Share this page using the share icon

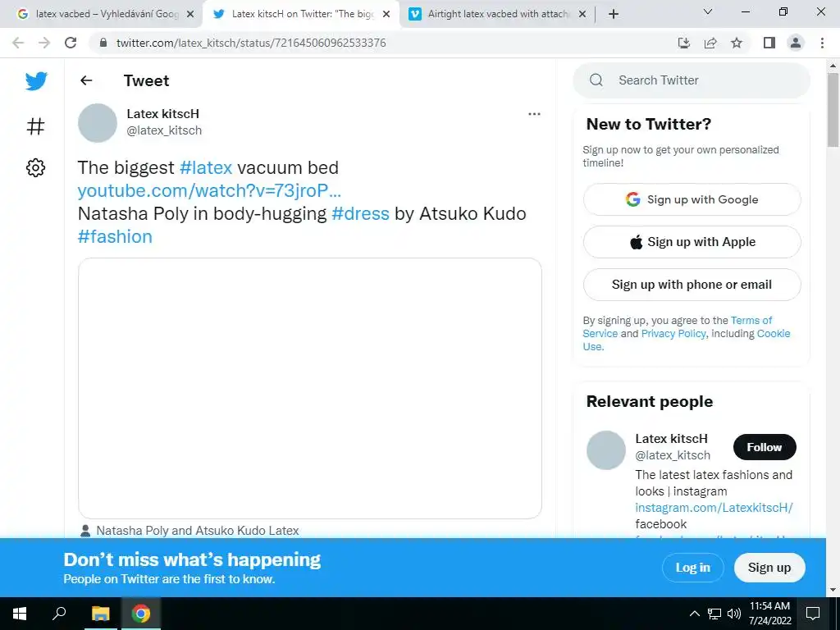click(710, 43)
